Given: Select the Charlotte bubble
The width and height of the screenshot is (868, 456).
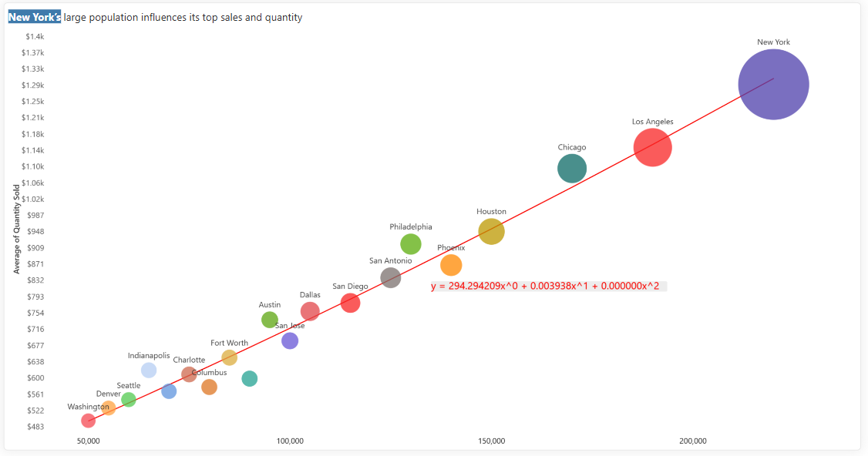Looking at the screenshot, I should pos(190,374).
